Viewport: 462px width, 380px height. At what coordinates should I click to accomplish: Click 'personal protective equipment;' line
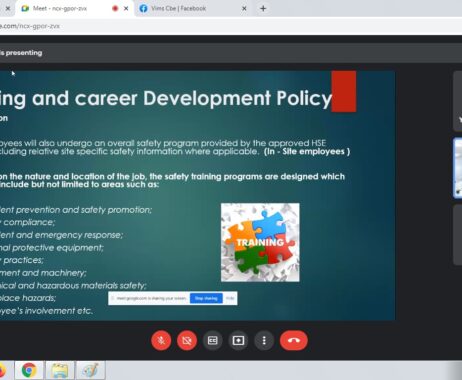(x=52, y=248)
